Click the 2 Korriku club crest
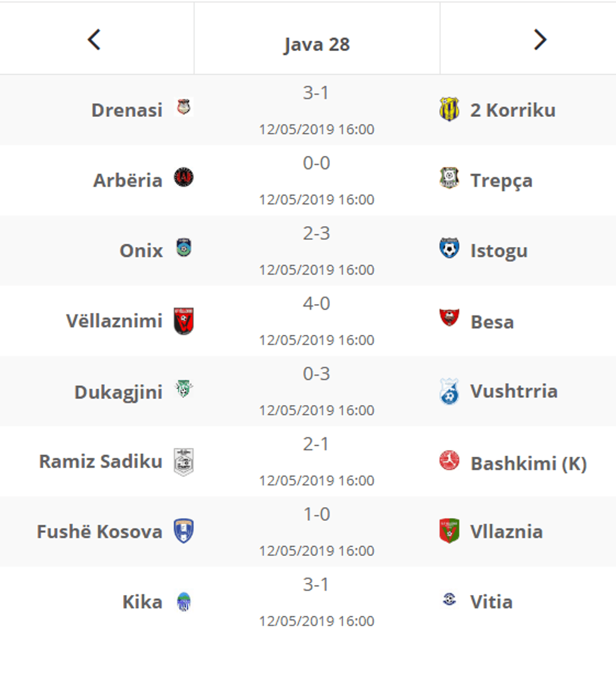The image size is (616, 688). point(449,110)
